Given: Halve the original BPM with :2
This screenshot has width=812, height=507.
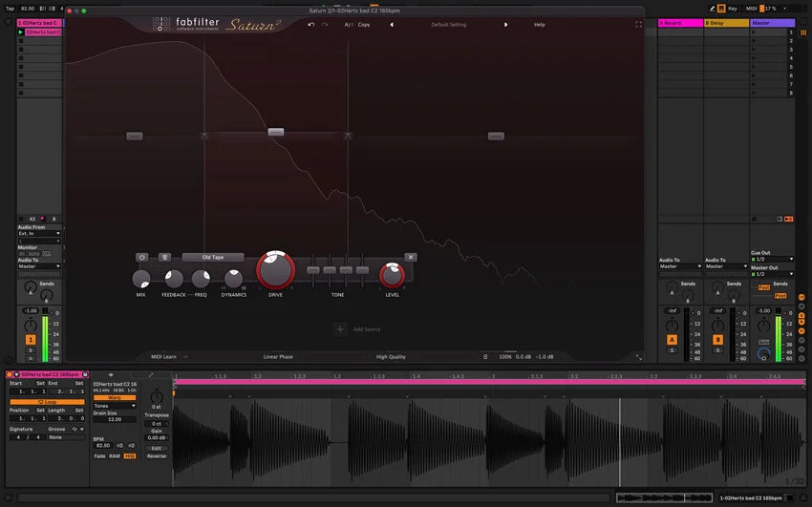Looking at the screenshot, I should [119, 445].
